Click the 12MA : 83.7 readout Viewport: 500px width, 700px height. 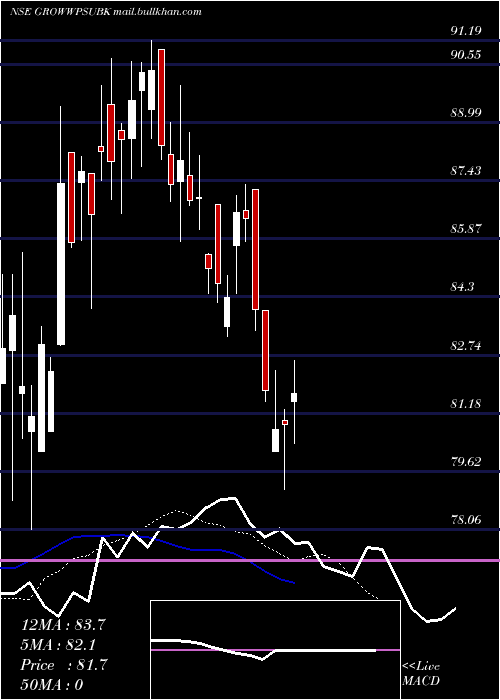pos(63,625)
